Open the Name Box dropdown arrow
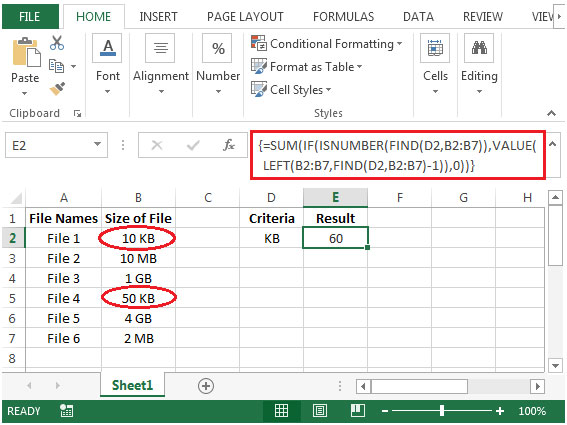This screenshot has width=567, height=425. pyautogui.click(x=97, y=144)
